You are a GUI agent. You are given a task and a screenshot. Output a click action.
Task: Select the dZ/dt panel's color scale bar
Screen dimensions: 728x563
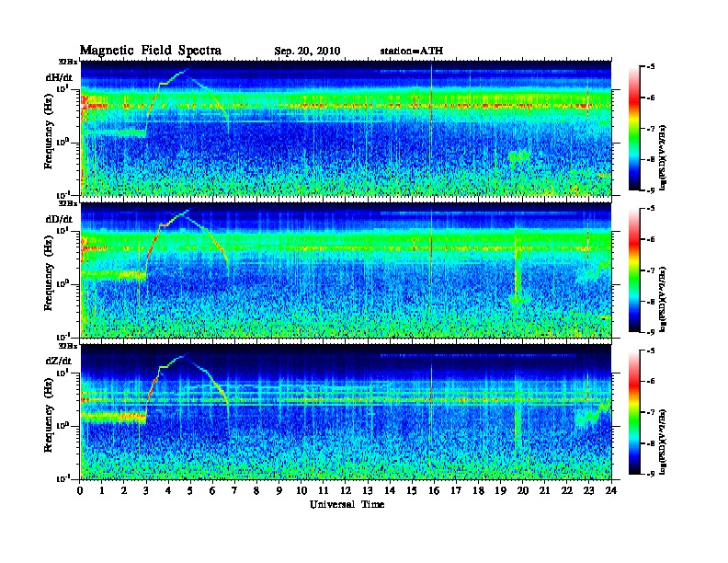tap(633, 412)
